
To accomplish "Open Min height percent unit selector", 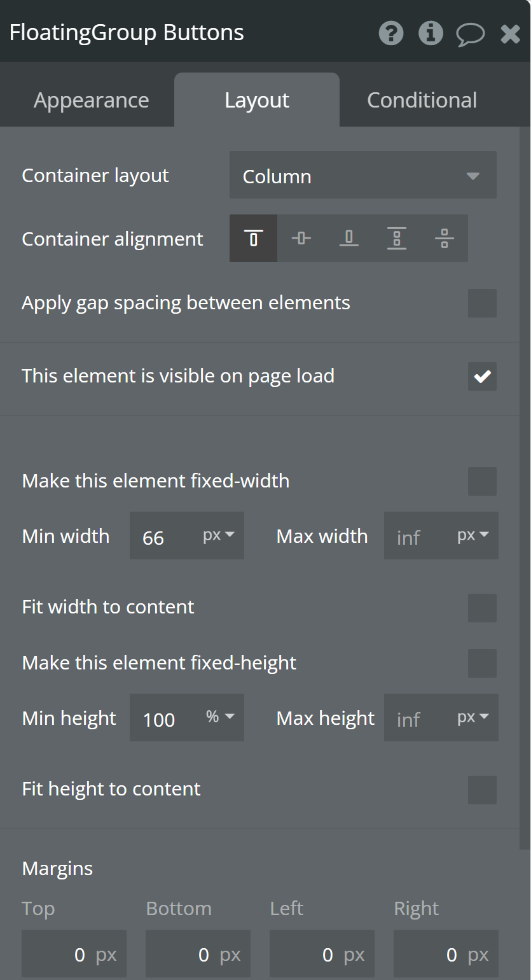I will click(x=219, y=717).
